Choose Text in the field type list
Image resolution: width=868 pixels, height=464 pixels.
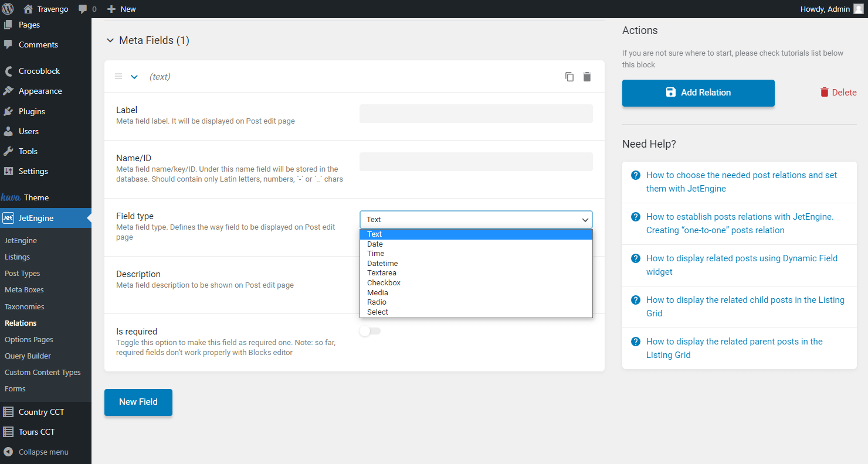coord(476,234)
